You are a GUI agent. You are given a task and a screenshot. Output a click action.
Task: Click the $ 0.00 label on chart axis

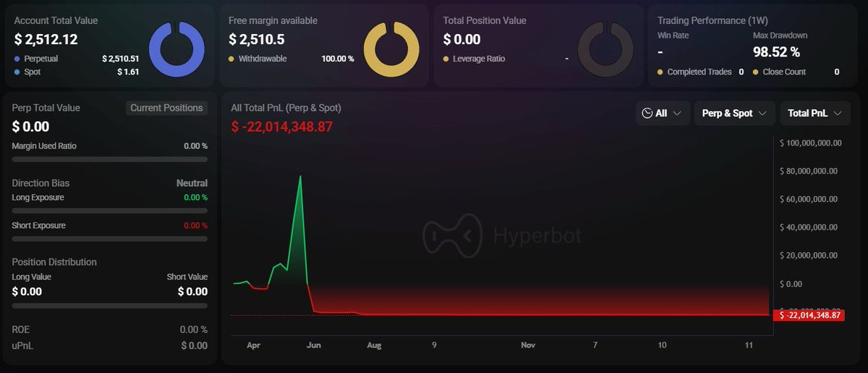point(792,284)
